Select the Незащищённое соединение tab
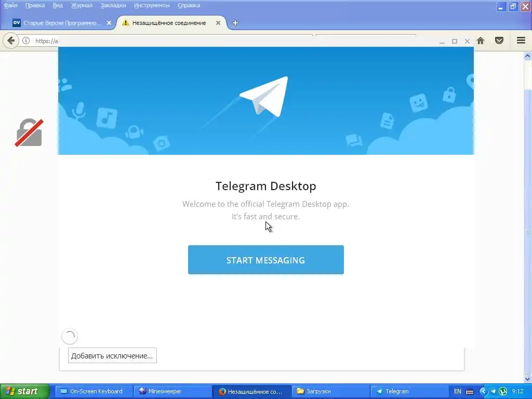 [x=169, y=23]
